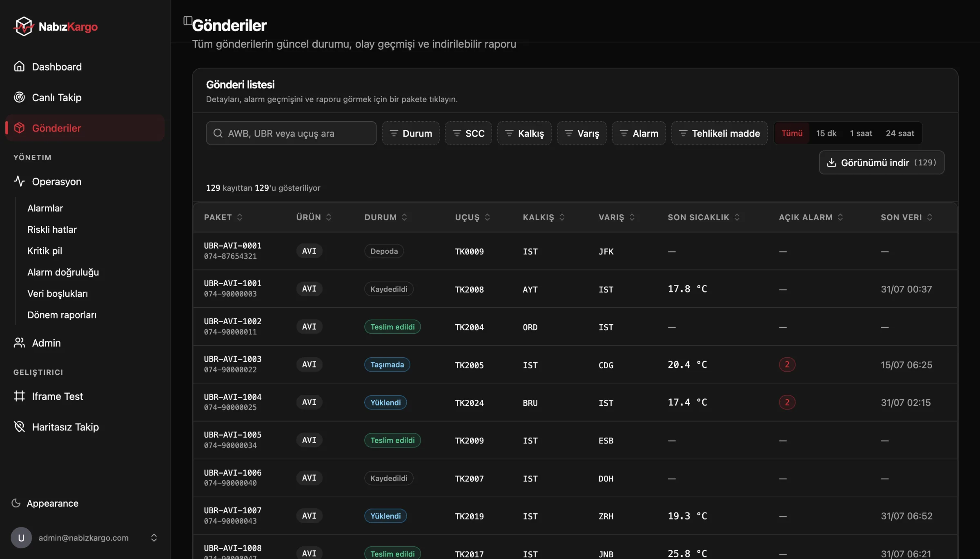
Task: Select the 15 dk time range
Action: (x=826, y=133)
